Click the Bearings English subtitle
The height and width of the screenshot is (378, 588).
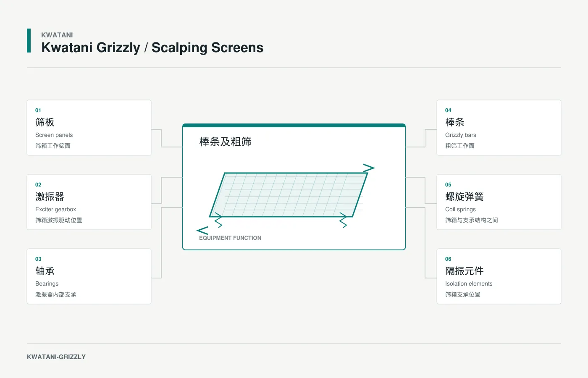click(47, 283)
